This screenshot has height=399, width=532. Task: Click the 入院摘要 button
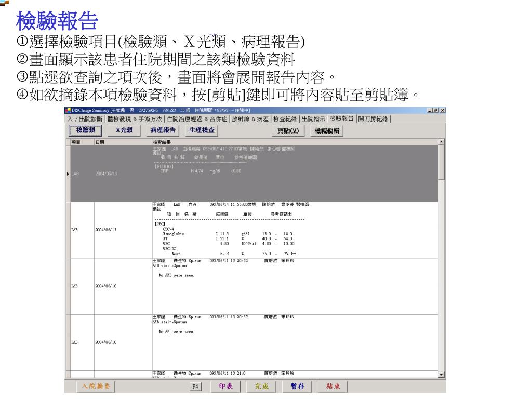click(x=96, y=387)
